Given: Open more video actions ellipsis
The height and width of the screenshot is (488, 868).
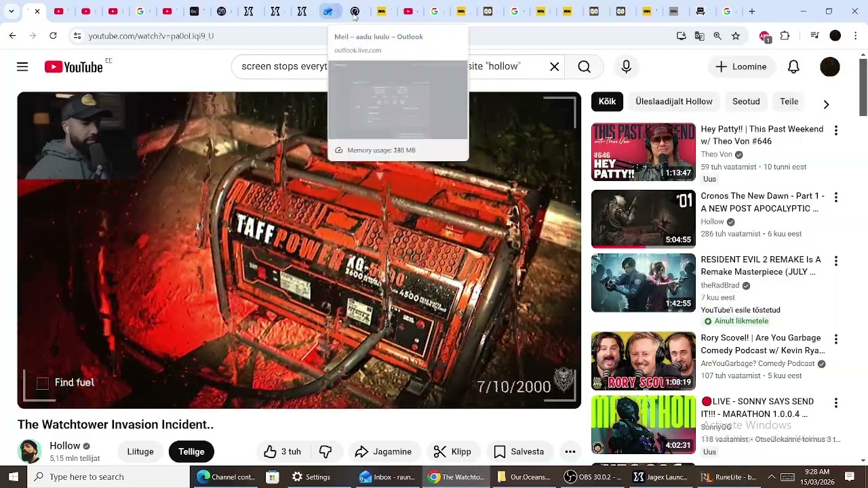Looking at the screenshot, I should tap(570, 451).
